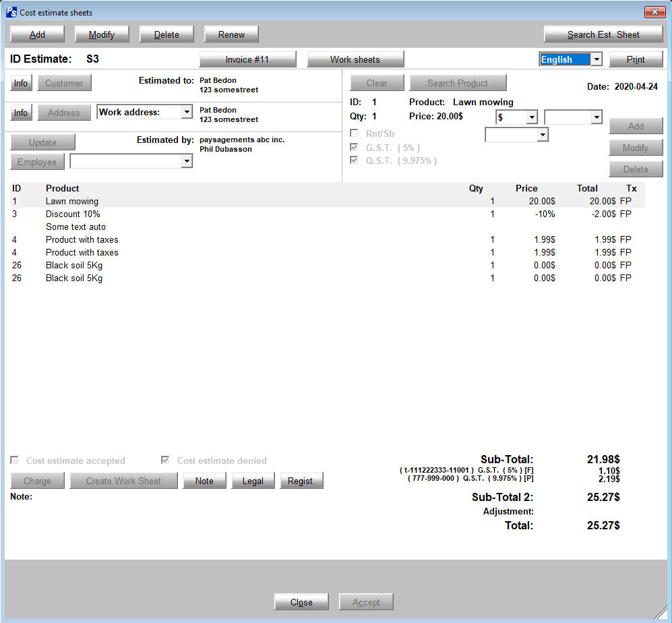Open the Employee selection dropdown

(187, 162)
